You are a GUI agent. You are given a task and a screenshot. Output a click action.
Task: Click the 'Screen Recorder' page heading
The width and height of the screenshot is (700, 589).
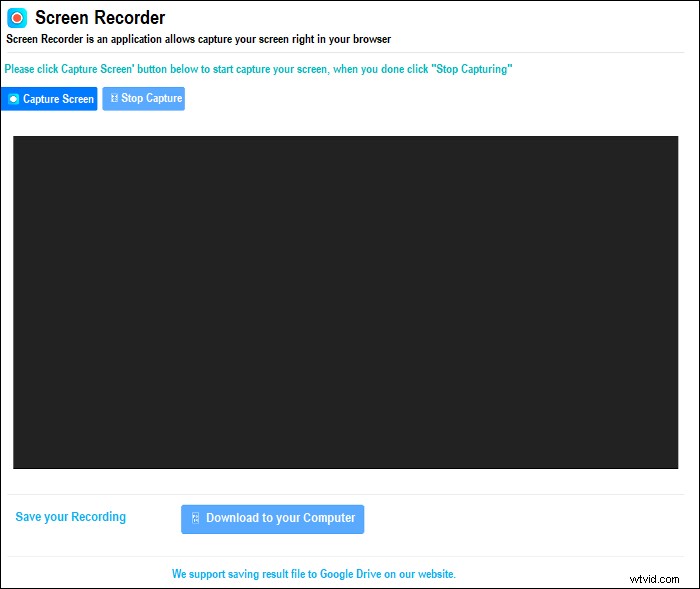[100, 18]
